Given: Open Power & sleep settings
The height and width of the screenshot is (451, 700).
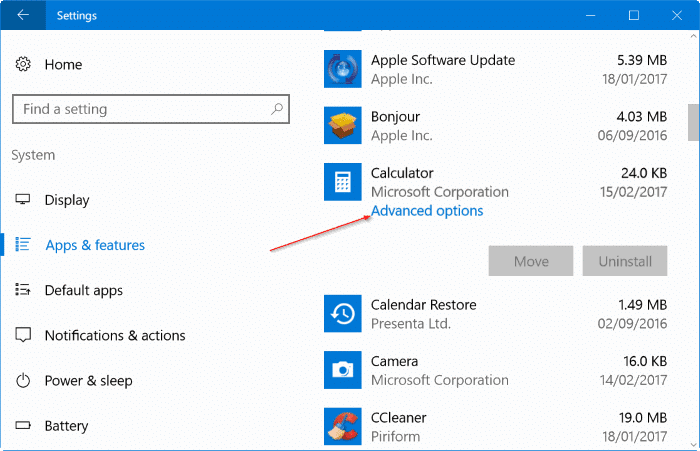Looking at the screenshot, I should [x=88, y=380].
